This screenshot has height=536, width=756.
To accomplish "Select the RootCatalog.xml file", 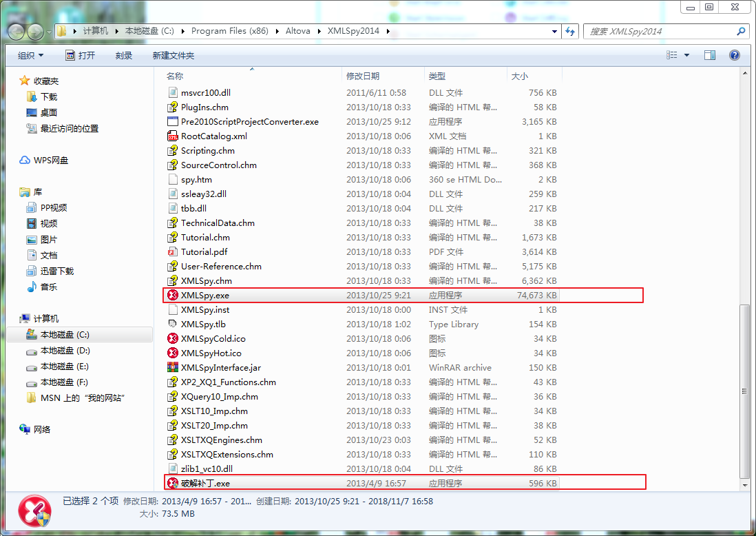I will point(206,136).
